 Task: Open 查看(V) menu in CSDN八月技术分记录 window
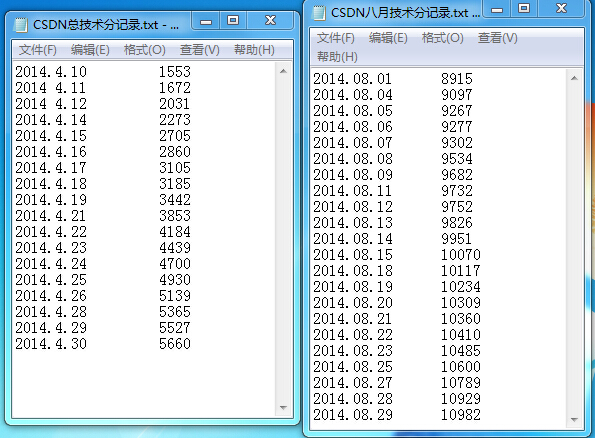(x=497, y=38)
